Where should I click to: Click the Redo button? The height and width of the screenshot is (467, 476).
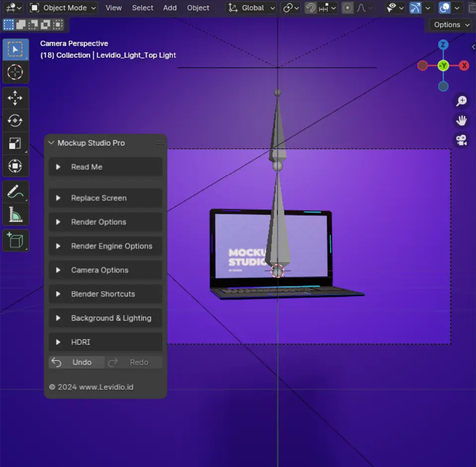133,362
